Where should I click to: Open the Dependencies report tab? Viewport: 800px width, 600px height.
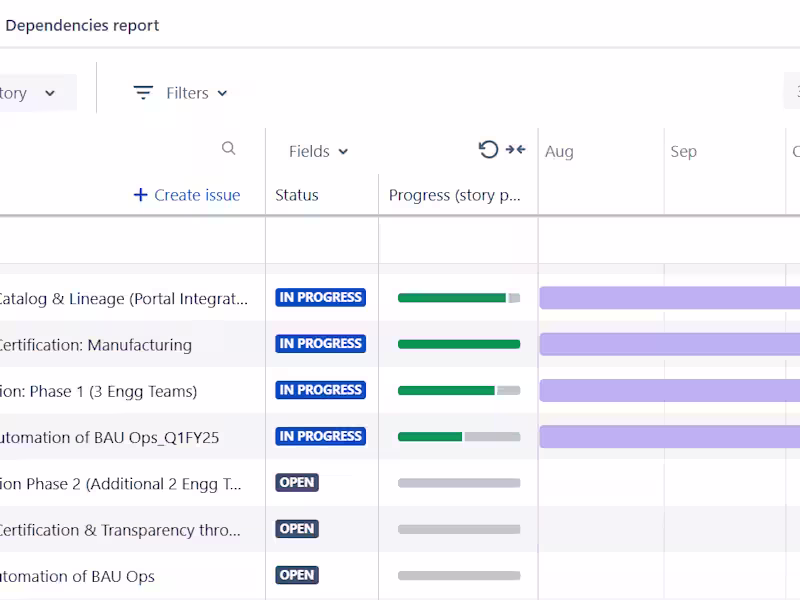pyautogui.click(x=82, y=26)
